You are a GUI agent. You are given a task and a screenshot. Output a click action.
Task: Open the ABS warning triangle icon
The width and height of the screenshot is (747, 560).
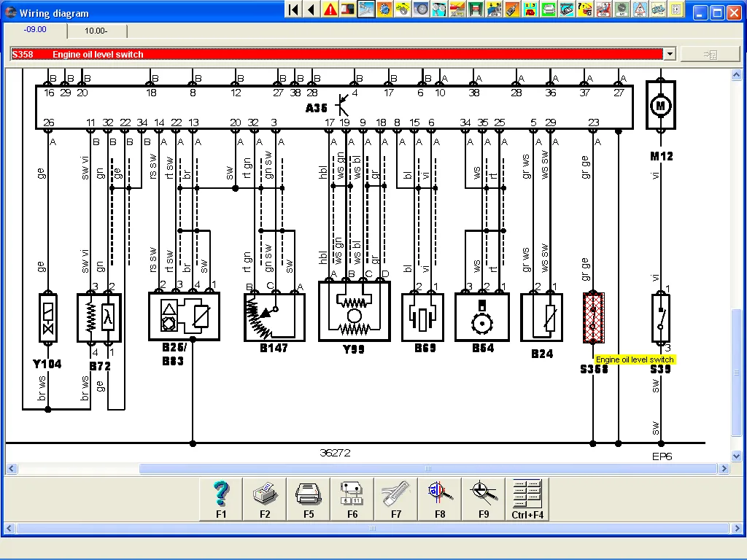tap(639, 9)
